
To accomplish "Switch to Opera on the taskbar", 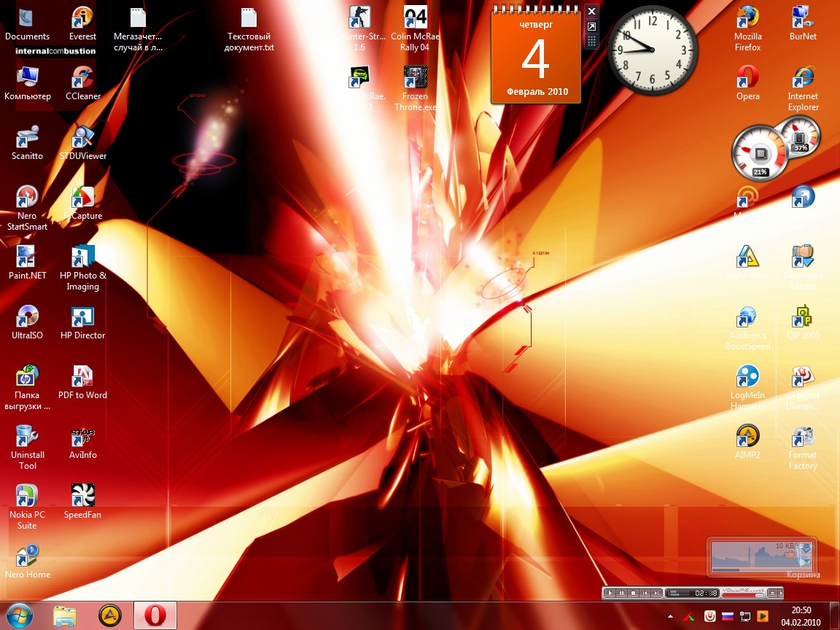I will point(155,616).
